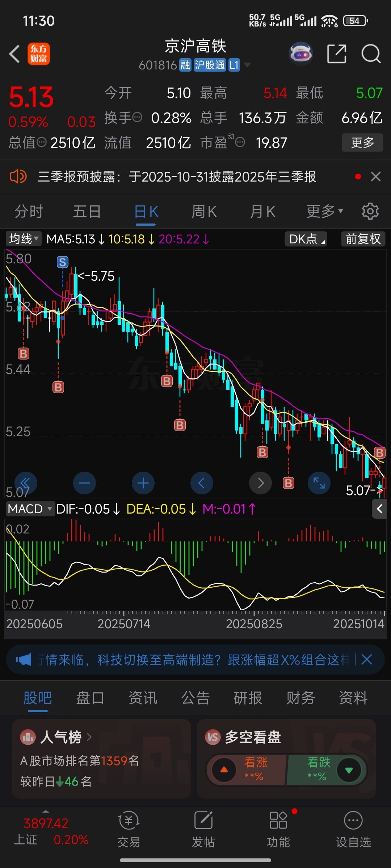Screen dimensions: 391x868
Task: Switch to 五日 chart tab
Action: 87,211
